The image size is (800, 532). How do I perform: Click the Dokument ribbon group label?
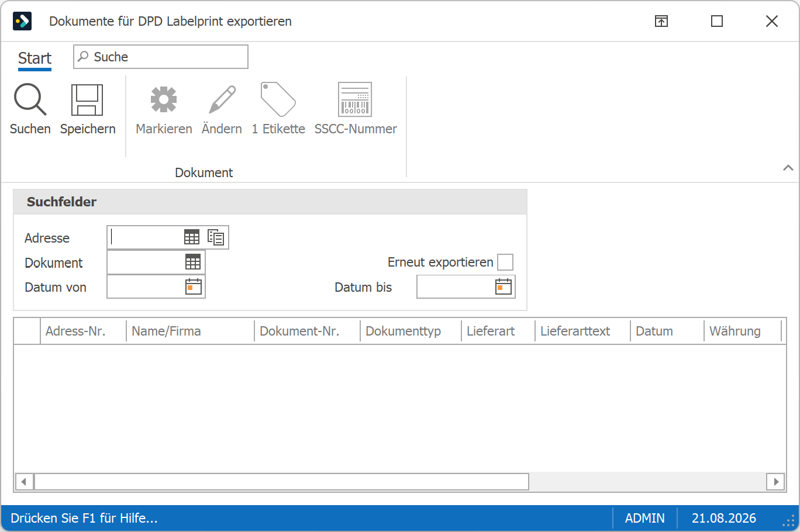point(204,172)
